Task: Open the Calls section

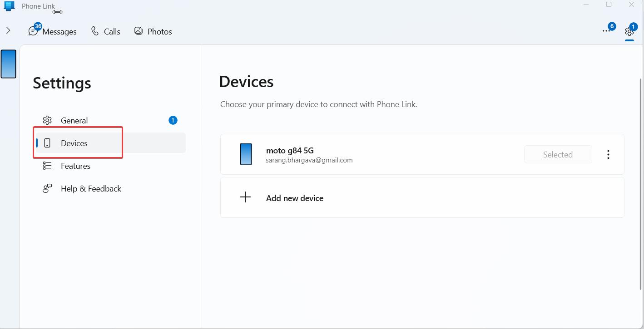Action: tap(105, 31)
